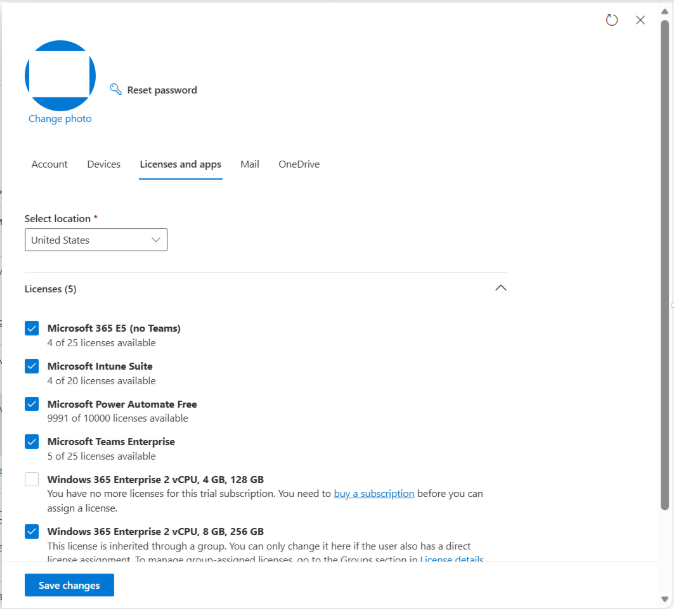Open the OneDrive tab
The height and width of the screenshot is (609, 674).
tap(299, 164)
